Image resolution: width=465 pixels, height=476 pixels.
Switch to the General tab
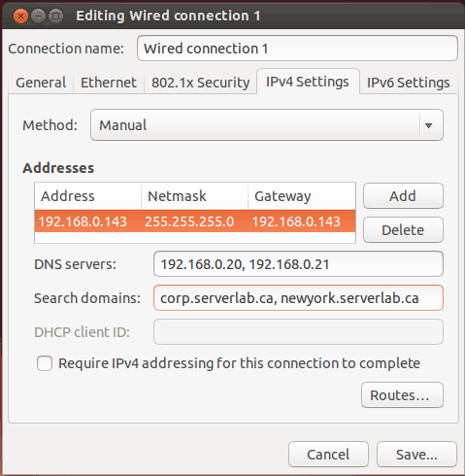[x=41, y=83]
